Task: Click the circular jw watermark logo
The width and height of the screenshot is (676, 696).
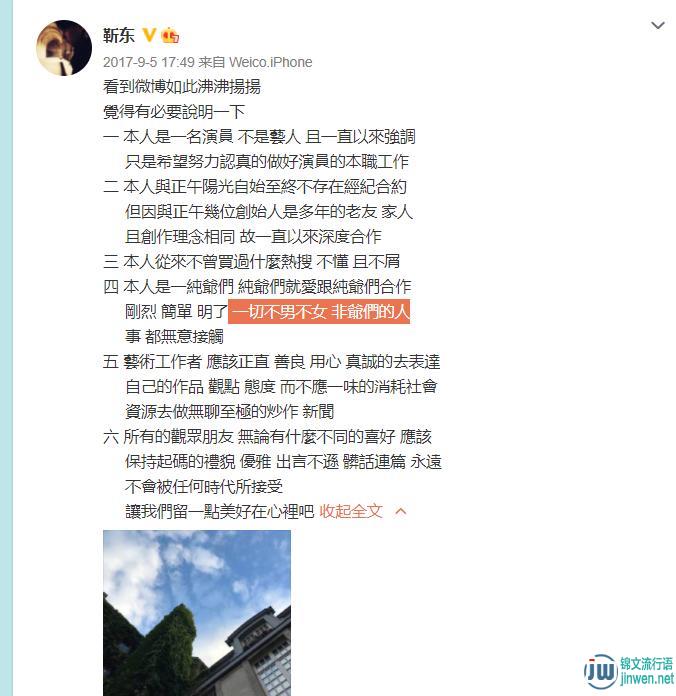Action: click(600, 671)
